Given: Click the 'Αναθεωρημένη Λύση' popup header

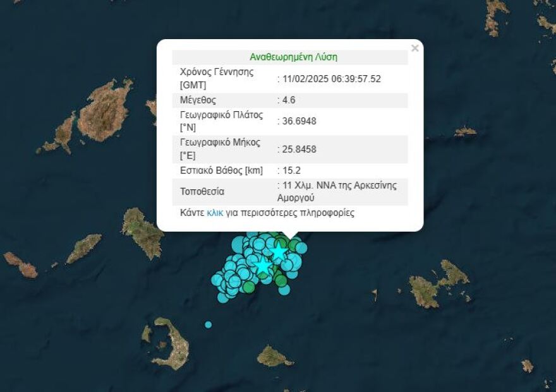Looking at the screenshot, I should point(293,57).
